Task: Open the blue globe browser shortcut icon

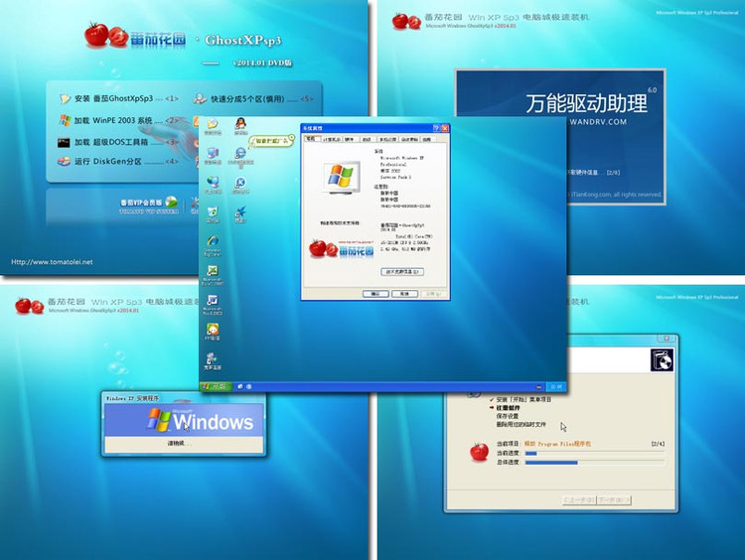Action: tap(241, 153)
